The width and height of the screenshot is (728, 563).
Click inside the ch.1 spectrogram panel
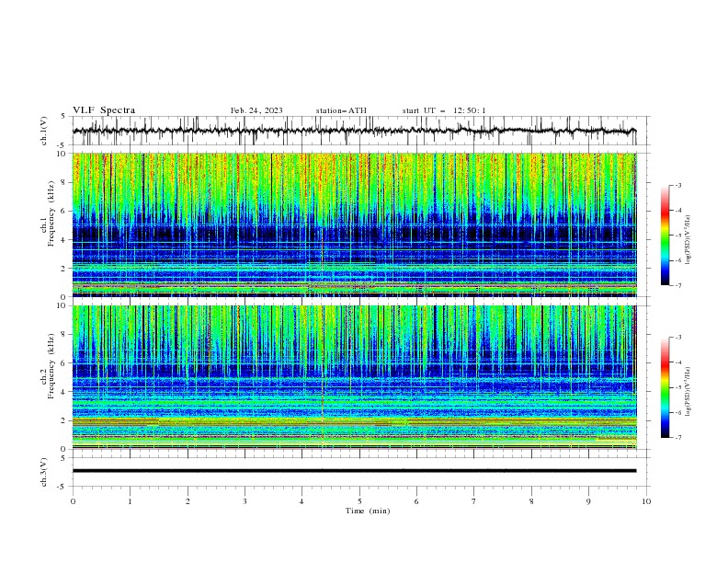pyautogui.click(x=354, y=224)
